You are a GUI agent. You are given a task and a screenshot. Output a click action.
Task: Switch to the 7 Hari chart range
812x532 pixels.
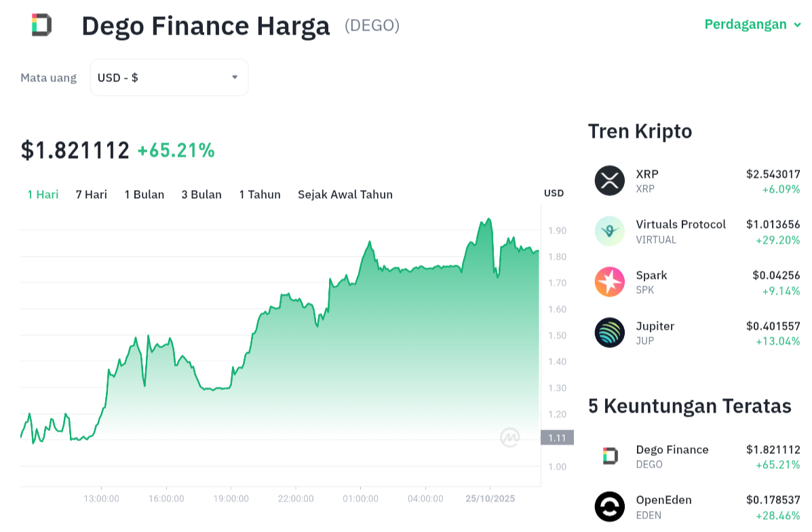tap(92, 195)
